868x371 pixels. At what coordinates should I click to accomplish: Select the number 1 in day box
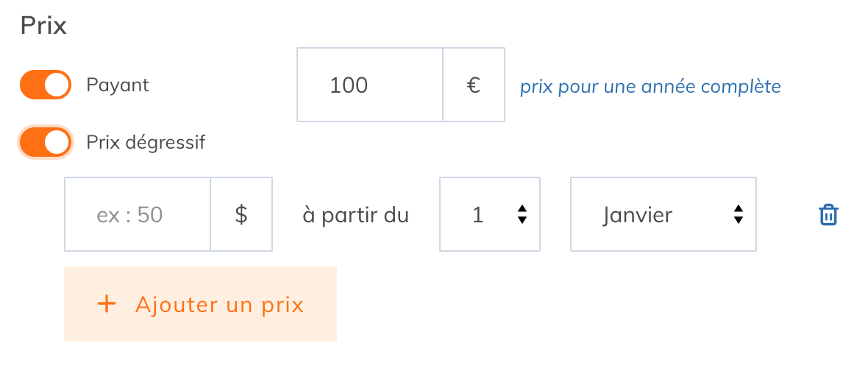coord(478,215)
